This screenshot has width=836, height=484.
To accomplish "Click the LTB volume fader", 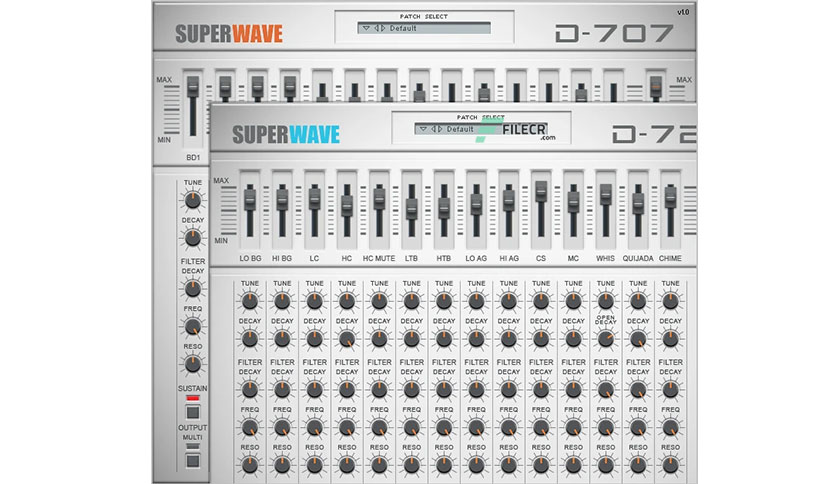I will click(x=412, y=208).
